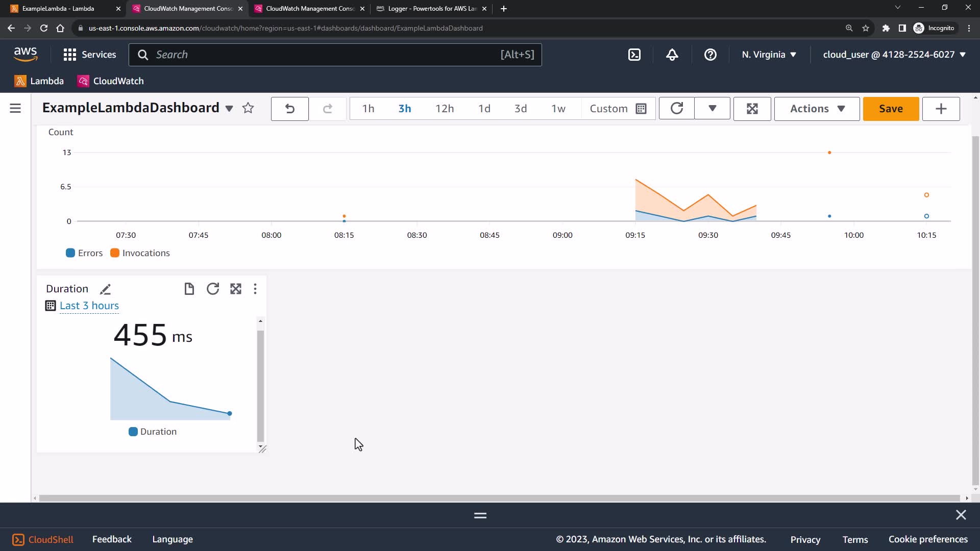Image resolution: width=980 pixels, height=551 pixels.
Task: Click the orange Save button
Action: coord(891,109)
